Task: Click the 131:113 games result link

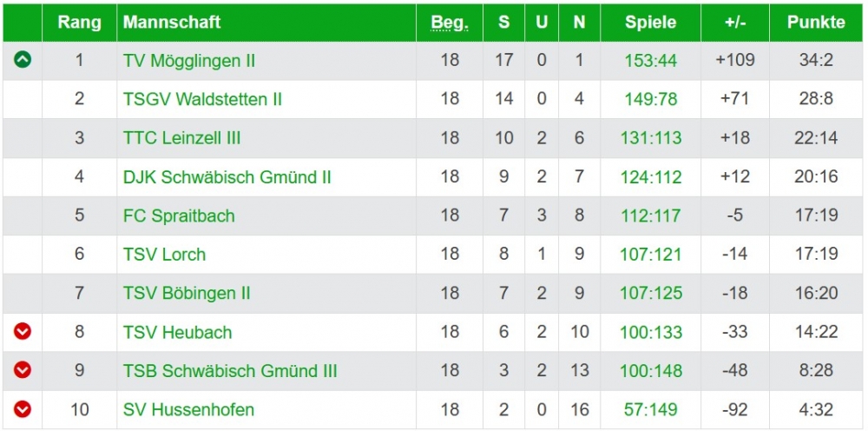Action: [650, 138]
